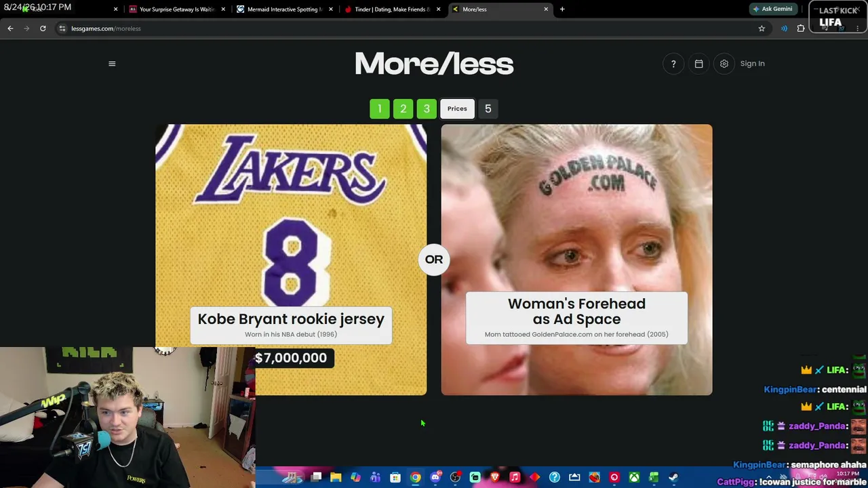Click the Sign In link

752,64
